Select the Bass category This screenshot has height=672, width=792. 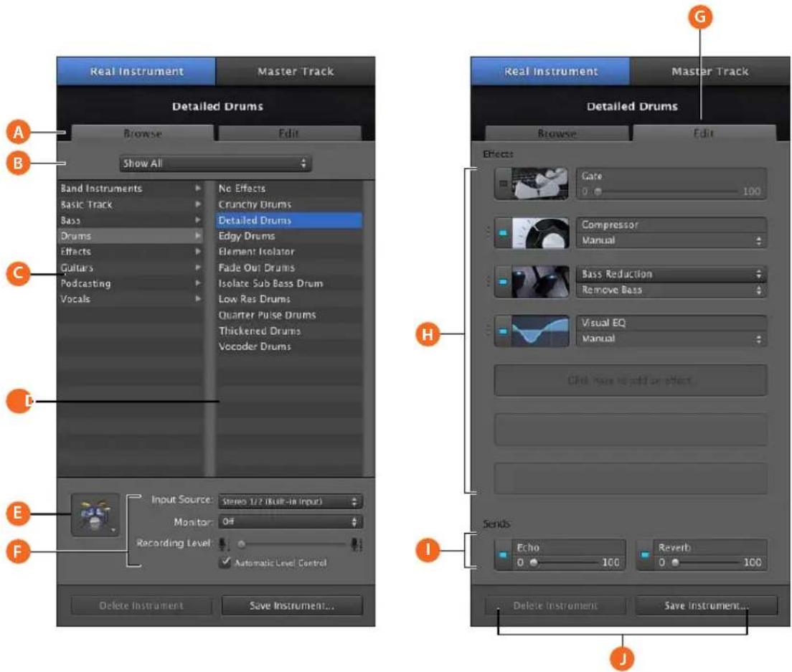[131, 220]
